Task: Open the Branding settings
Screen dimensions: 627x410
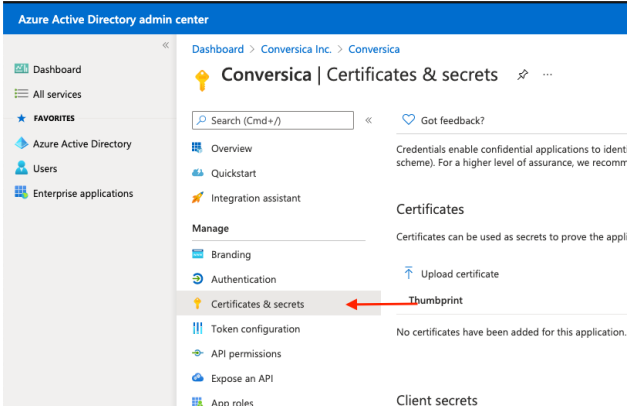Action: pyautogui.click(x=231, y=254)
